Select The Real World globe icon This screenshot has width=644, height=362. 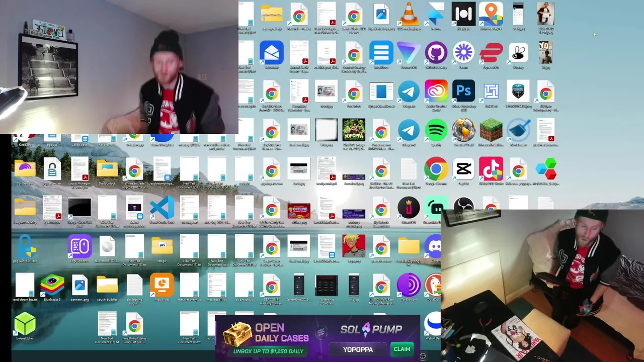(x=463, y=131)
